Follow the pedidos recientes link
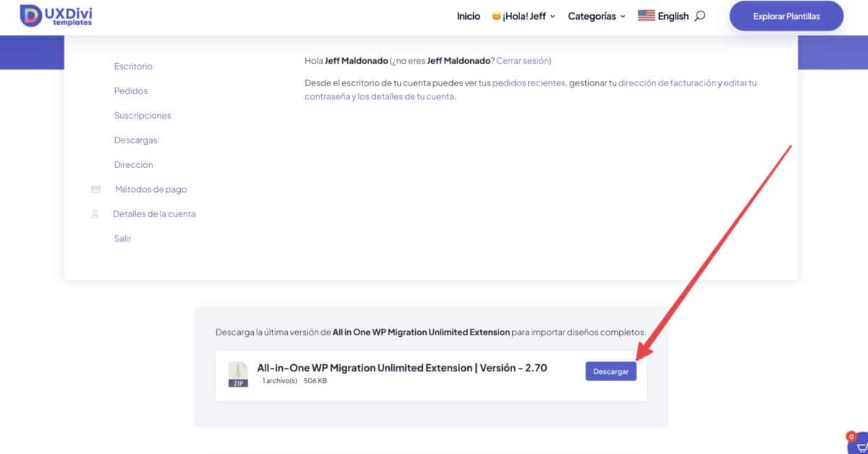Screen dimensions: 868x454 528,83
